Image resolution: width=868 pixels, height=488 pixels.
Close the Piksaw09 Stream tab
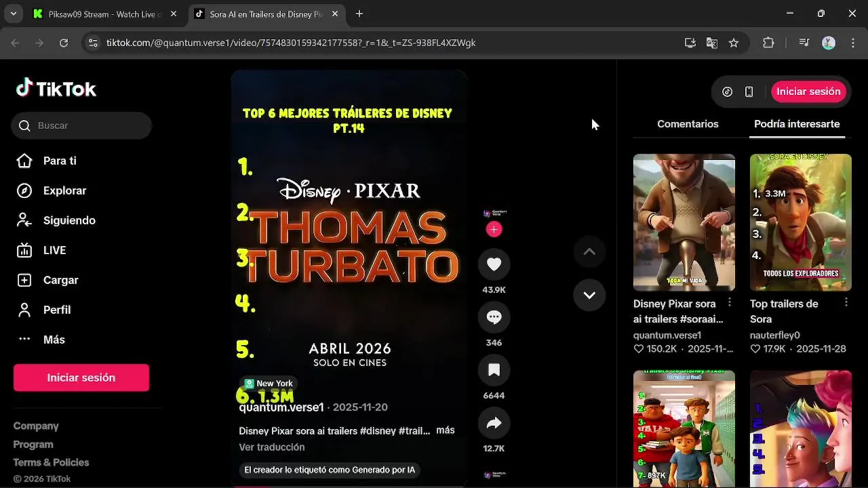tap(174, 14)
